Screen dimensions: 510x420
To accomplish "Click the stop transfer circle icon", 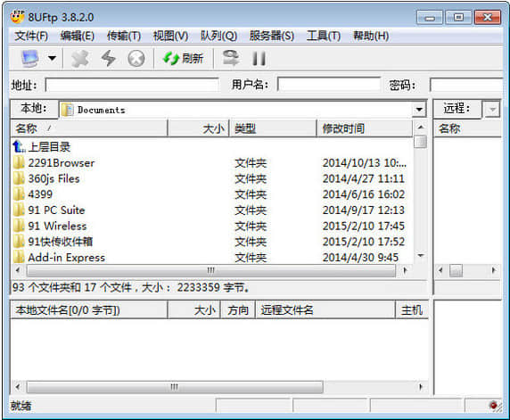I will pyautogui.click(x=136, y=59).
